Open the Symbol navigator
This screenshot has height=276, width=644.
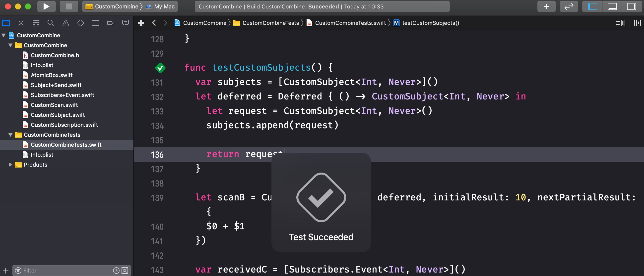[x=36, y=23]
